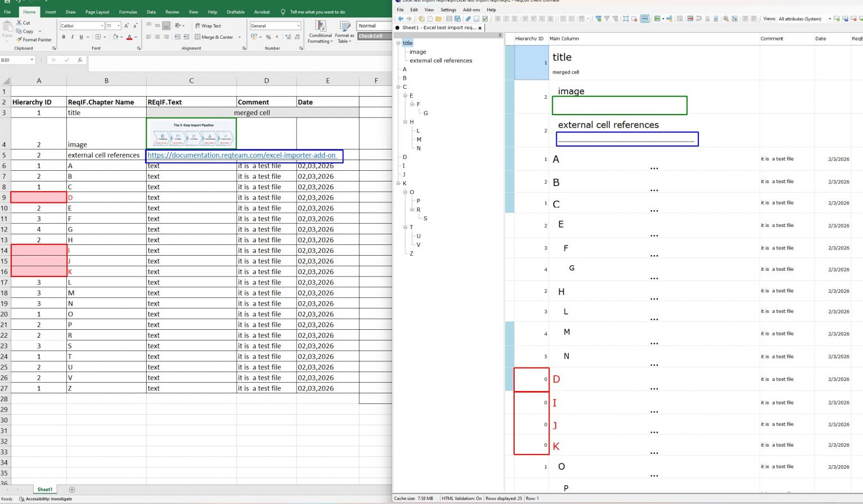Click the Insert Function fx icon

(x=80, y=60)
